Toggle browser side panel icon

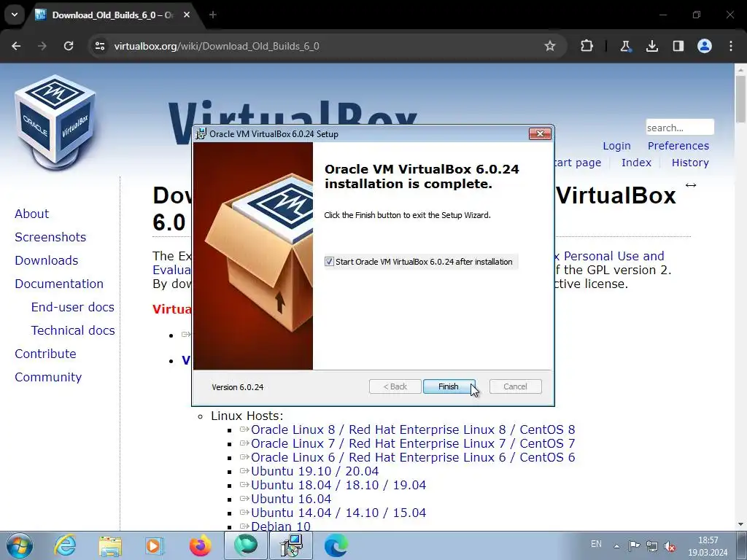pos(678,46)
